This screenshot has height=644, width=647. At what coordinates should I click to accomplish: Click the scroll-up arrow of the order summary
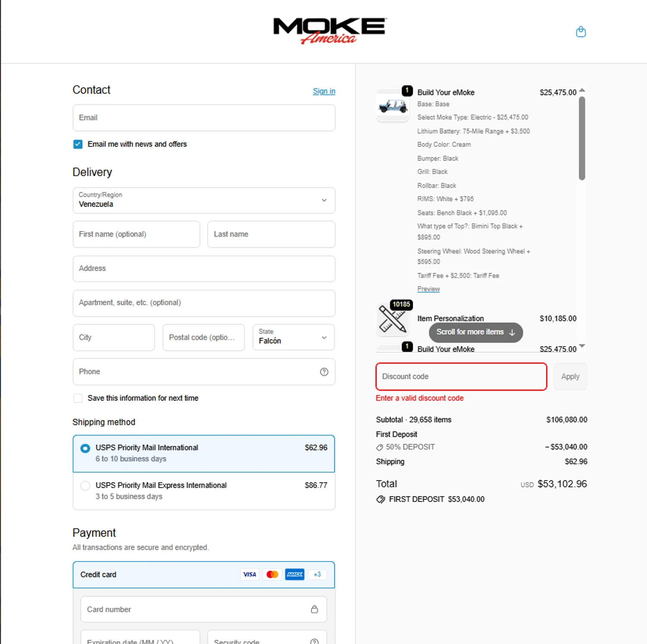click(582, 90)
